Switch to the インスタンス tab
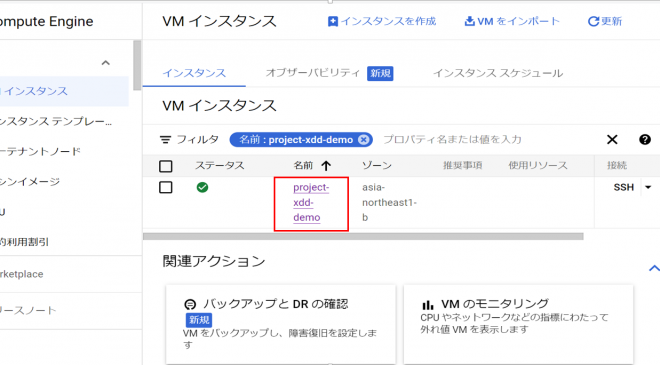Screen dimensions: 660x365 pos(194,73)
